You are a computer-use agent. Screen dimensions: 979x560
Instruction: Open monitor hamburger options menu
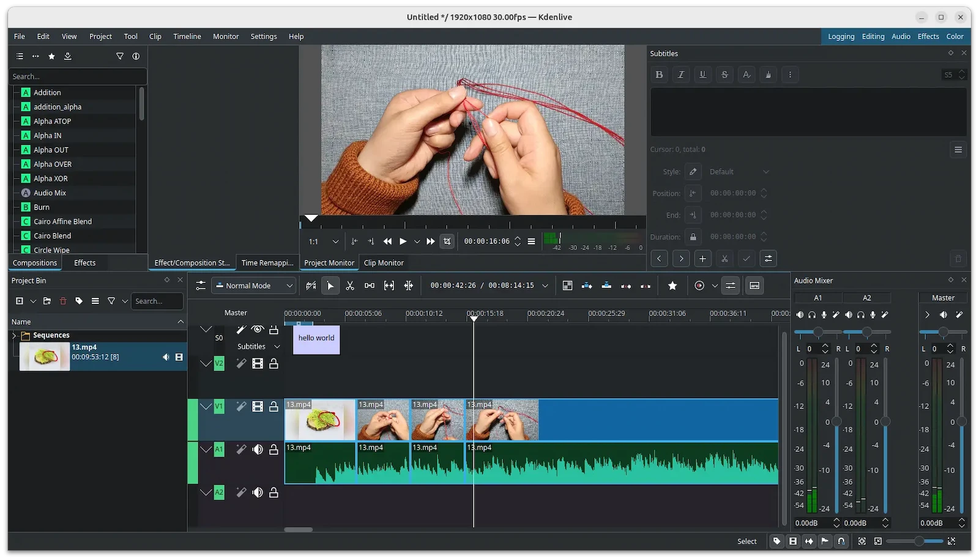click(531, 241)
